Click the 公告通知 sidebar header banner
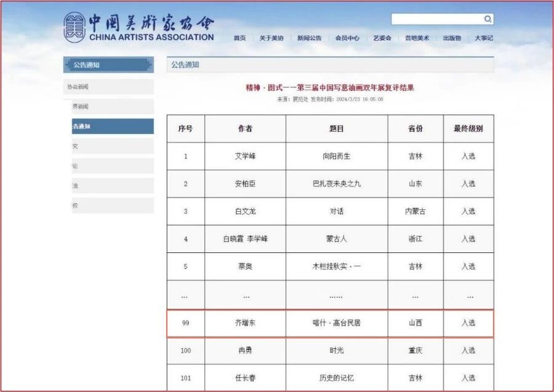This screenshot has height=392, width=554. point(108,65)
